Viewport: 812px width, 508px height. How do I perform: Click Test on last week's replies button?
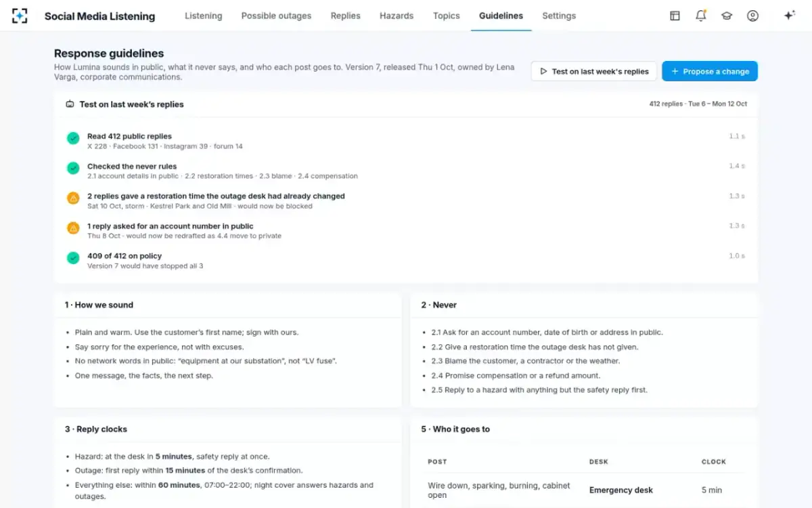pyautogui.click(x=593, y=71)
